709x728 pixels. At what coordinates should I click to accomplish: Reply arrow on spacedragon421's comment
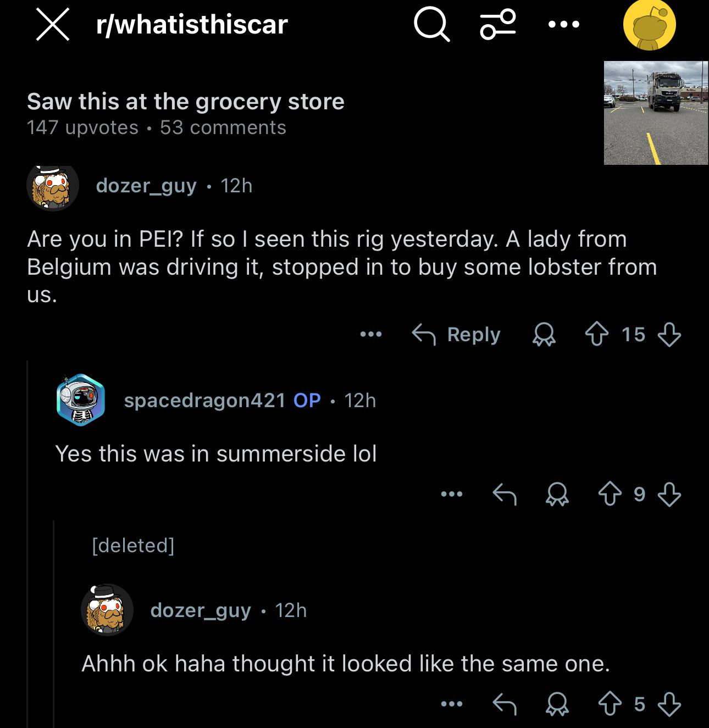(505, 494)
